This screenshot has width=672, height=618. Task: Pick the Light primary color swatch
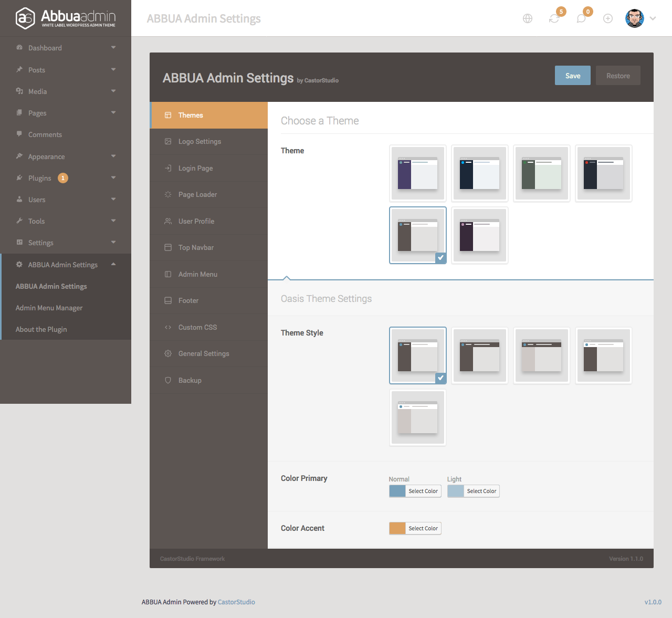pyautogui.click(x=456, y=491)
